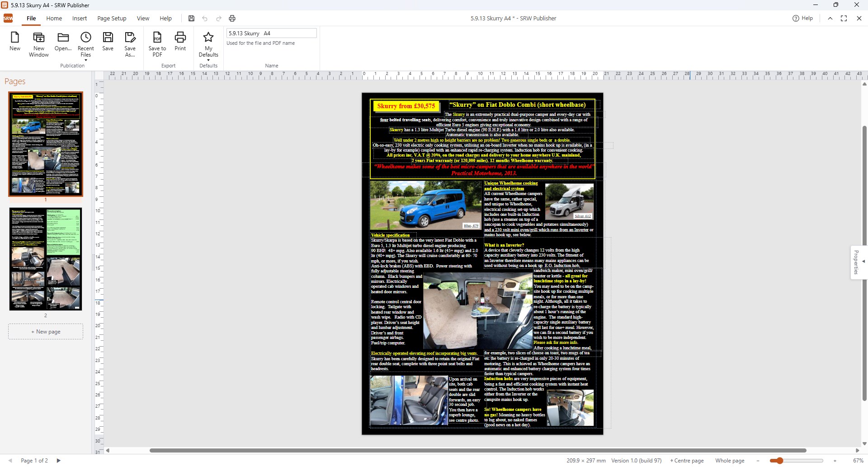The height and width of the screenshot is (467, 868).
Task: Click the Save icon in ribbon
Action: pyautogui.click(x=108, y=42)
